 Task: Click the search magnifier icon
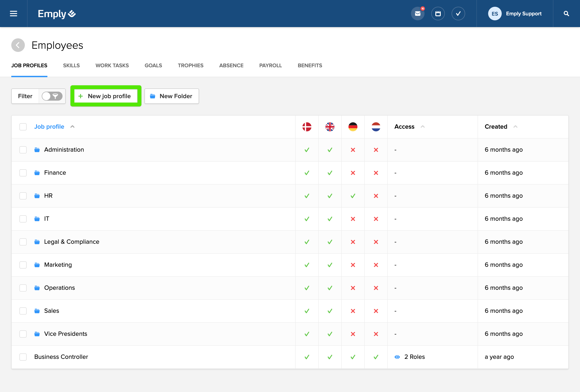(x=566, y=14)
